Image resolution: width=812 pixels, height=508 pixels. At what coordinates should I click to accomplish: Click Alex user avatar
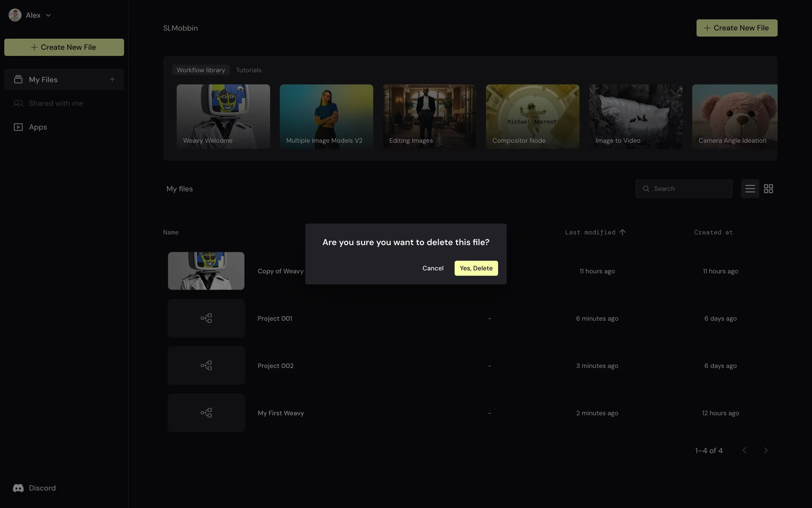(x=15, y=15)
